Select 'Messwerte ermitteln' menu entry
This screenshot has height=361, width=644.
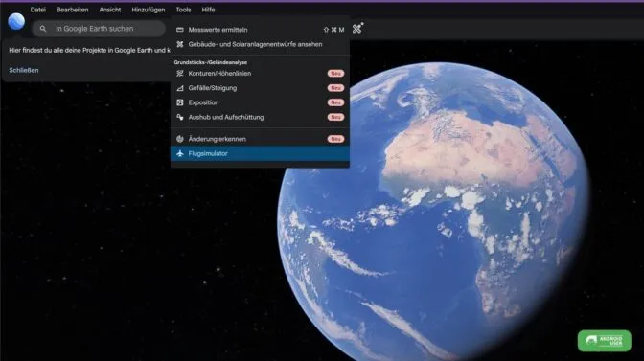[x=260, y=30]
